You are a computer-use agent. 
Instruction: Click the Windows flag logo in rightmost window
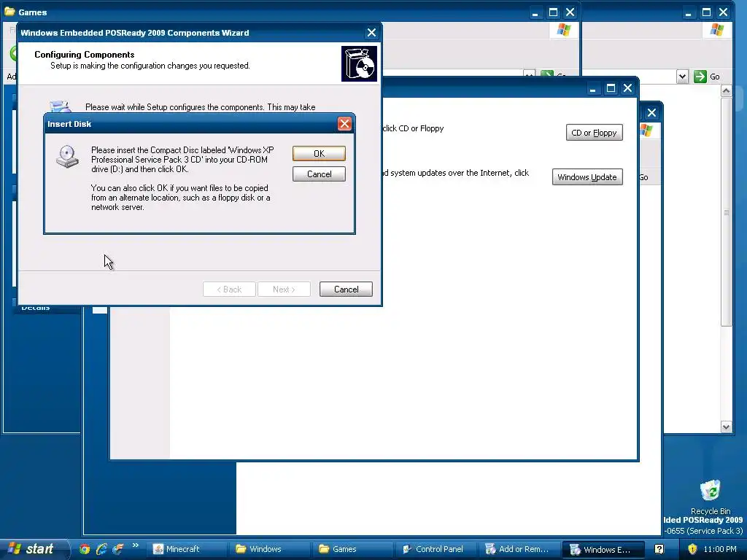716,31
